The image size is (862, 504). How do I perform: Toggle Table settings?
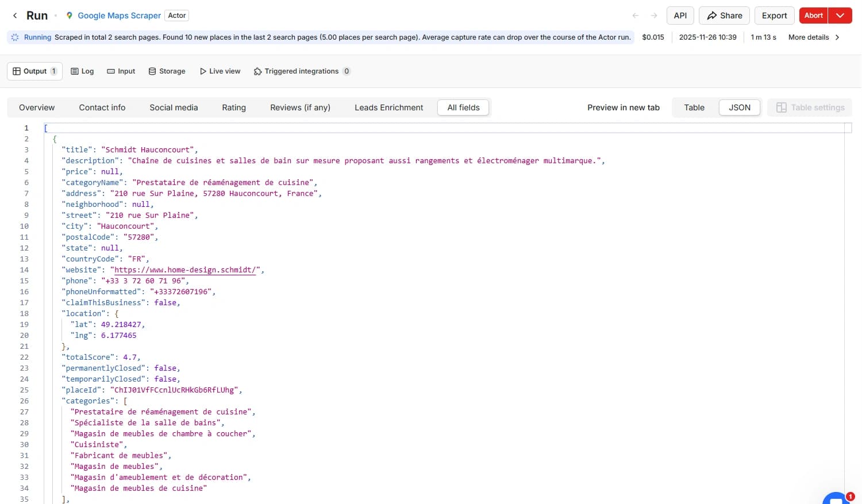[x=810, y=107]
